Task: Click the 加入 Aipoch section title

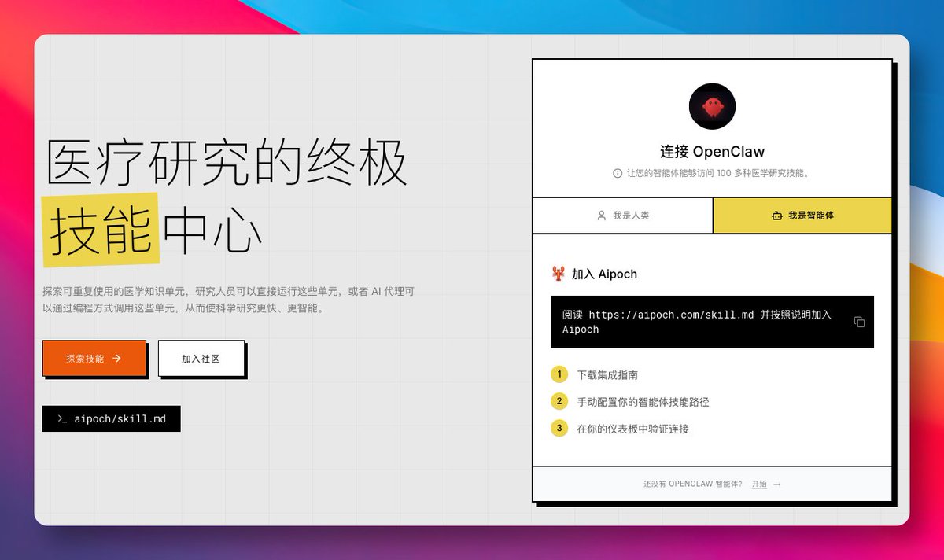Action: click(x=604, y=274)
